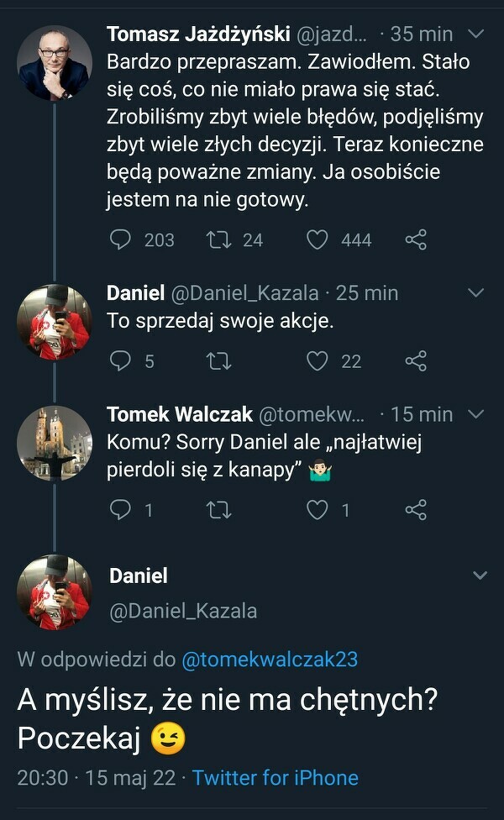504x820 pixels.
Task: Open Tomasz Jażdżyński's profile picture
Action: 55,62
